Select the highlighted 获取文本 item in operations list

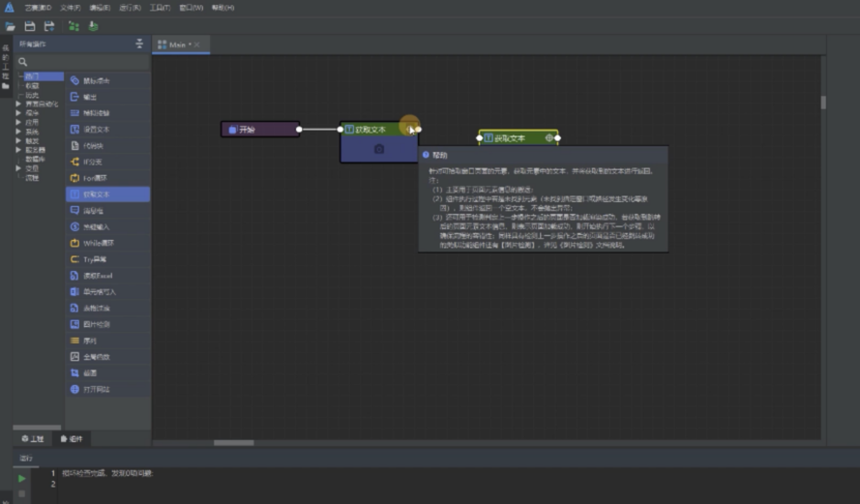108,194
